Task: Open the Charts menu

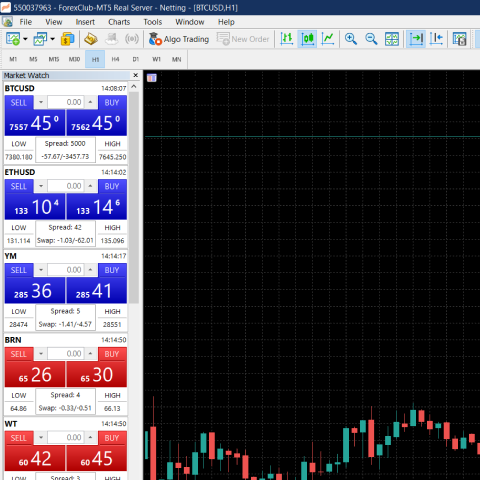Action: click(119, 22)
